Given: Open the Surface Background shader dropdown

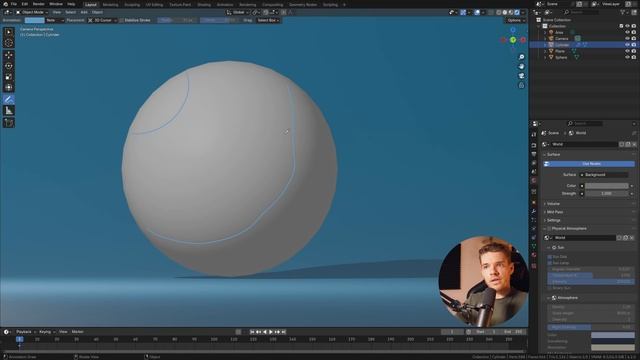Looking at the screenshot, I should pyautogui.click(x=604, y=175).
